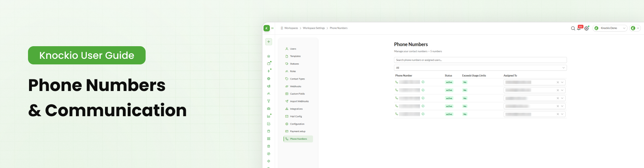This screenshot has width=644, height=168.
Task: Click the Workspaces breadcrumb
Action: coord(291,28)
